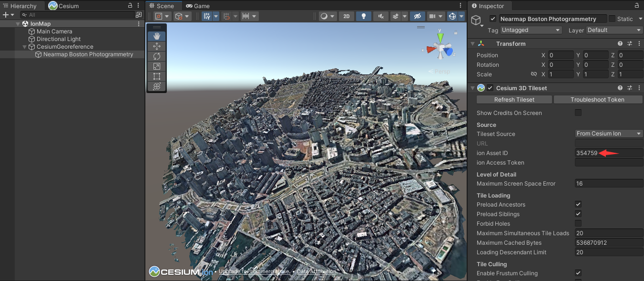Open the Layer dropdown showing Default
This screenshot has width=644, height=281.
[614, 30]
